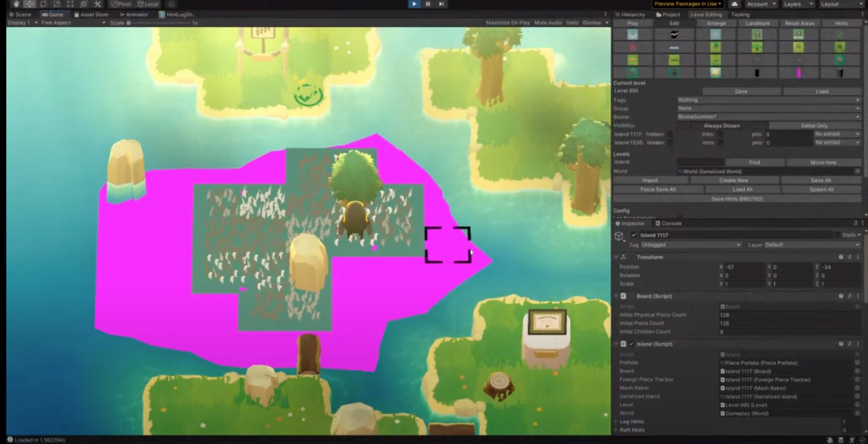Viewport: 868px width, 444px height.
Task: Collapse the Transform component foldout
Action: 616,257
